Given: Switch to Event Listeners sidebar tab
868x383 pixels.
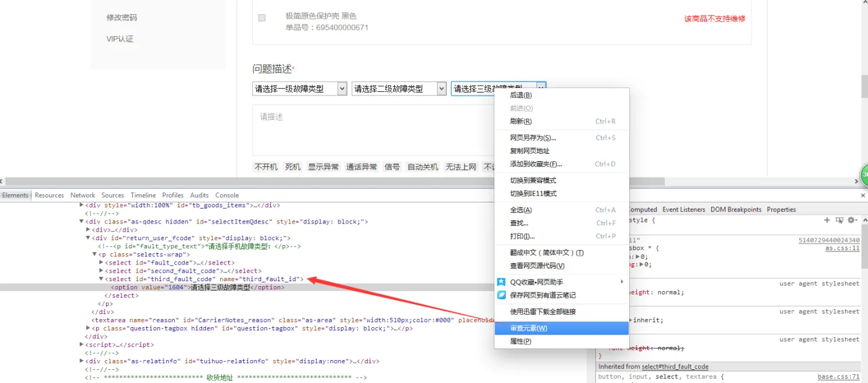Looking at the screenshot, I should 684,210.
